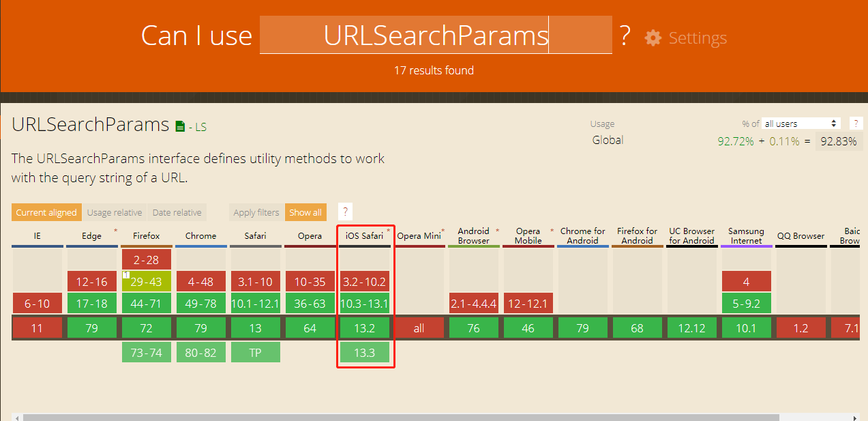Select the Chrome 80-82 version cell
The width and height of the screenshot is (868, 421).
point(200,352)
